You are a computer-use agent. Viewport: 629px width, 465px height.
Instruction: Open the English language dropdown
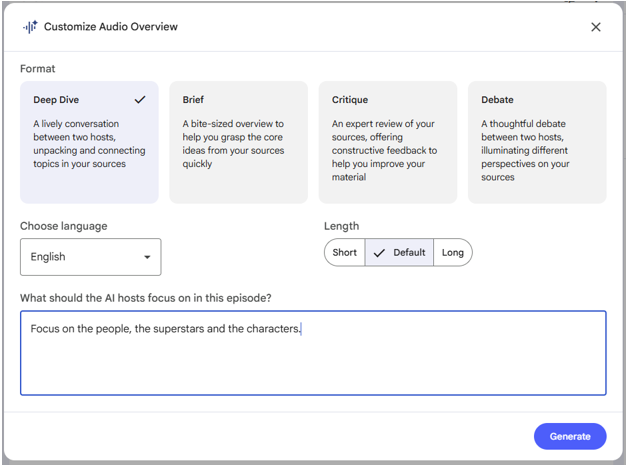pyautogui.click(x=90, y=257)
